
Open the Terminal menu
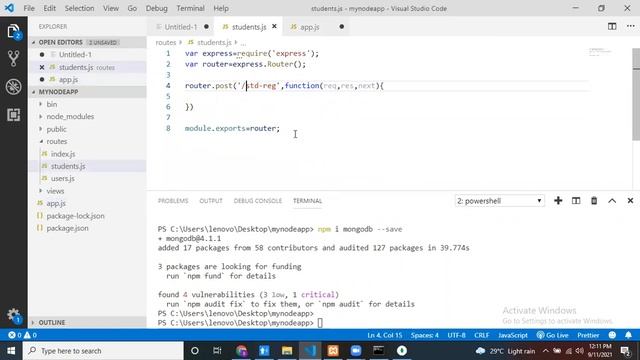tap(190, 8)
